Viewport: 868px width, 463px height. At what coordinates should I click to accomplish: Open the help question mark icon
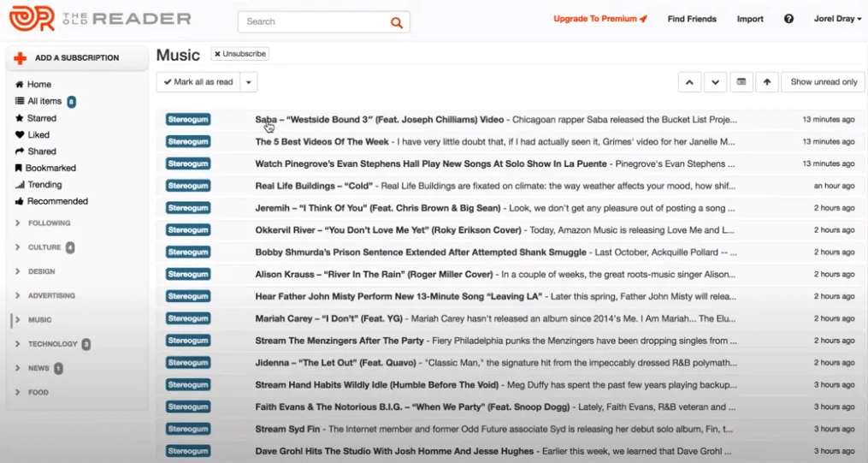tap(788, 19)
